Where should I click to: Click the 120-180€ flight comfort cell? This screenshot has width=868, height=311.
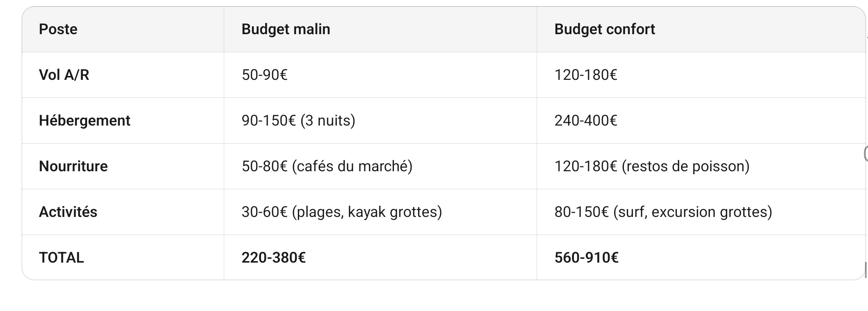(585, 75)
